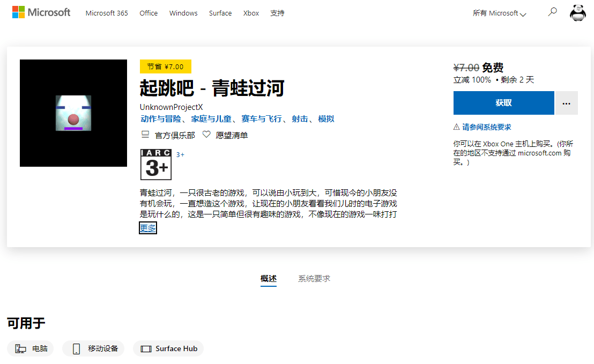Screen dimensions: 594x364
Task: Click the 官方俱乐部 link text
Action: point(175,135)
